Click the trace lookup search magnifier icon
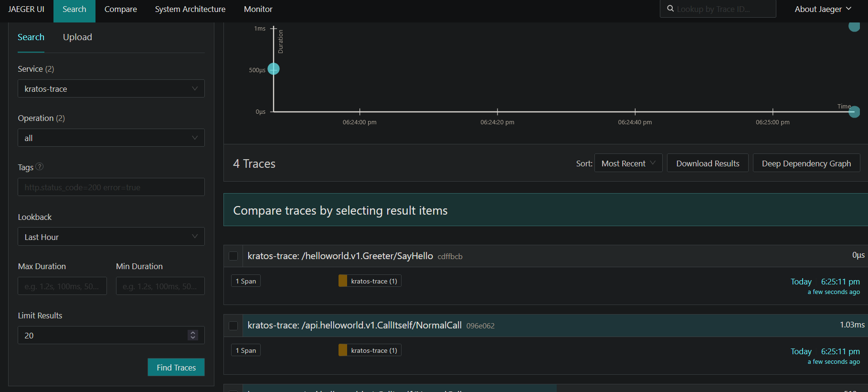 coord(670,9)
